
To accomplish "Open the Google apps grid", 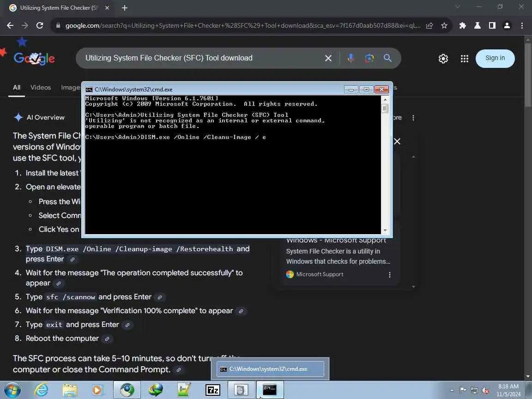I will (465, 59).
